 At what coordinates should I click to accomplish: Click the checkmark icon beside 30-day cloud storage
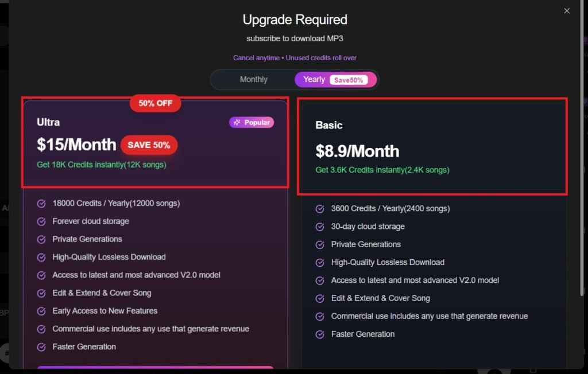pyautogui.click(x=320, y=227)
